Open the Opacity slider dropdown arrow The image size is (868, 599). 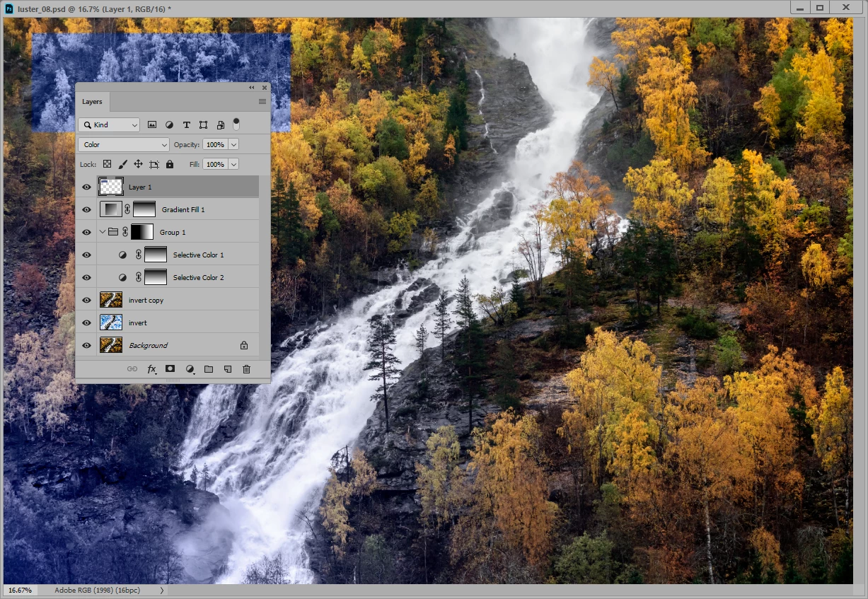(x=233, y=145)
